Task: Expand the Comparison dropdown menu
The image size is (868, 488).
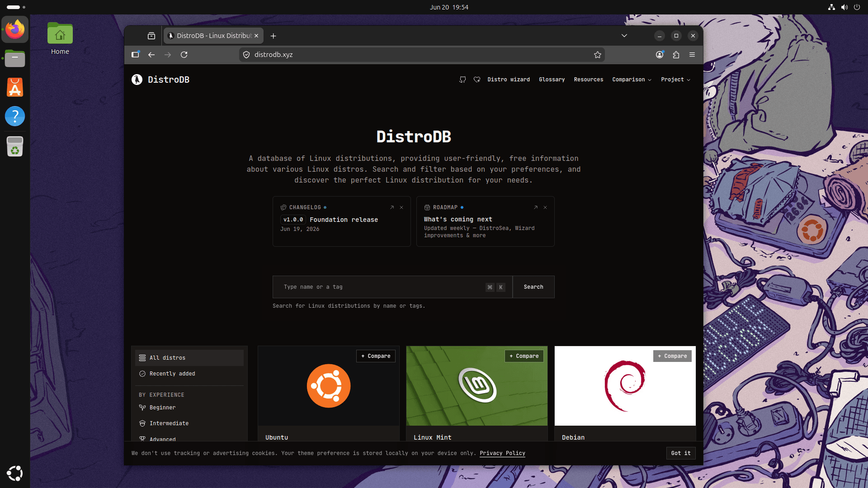Action: 632,80
